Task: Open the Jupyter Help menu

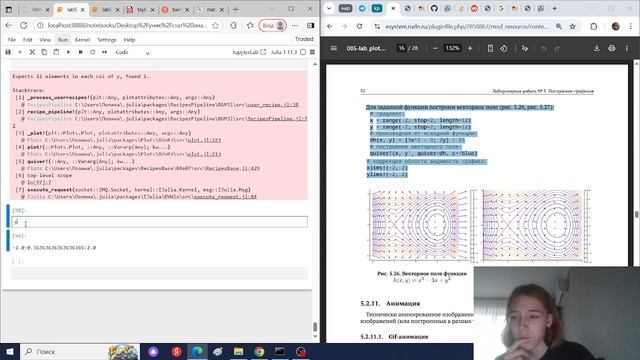Action: pos(129,40)
